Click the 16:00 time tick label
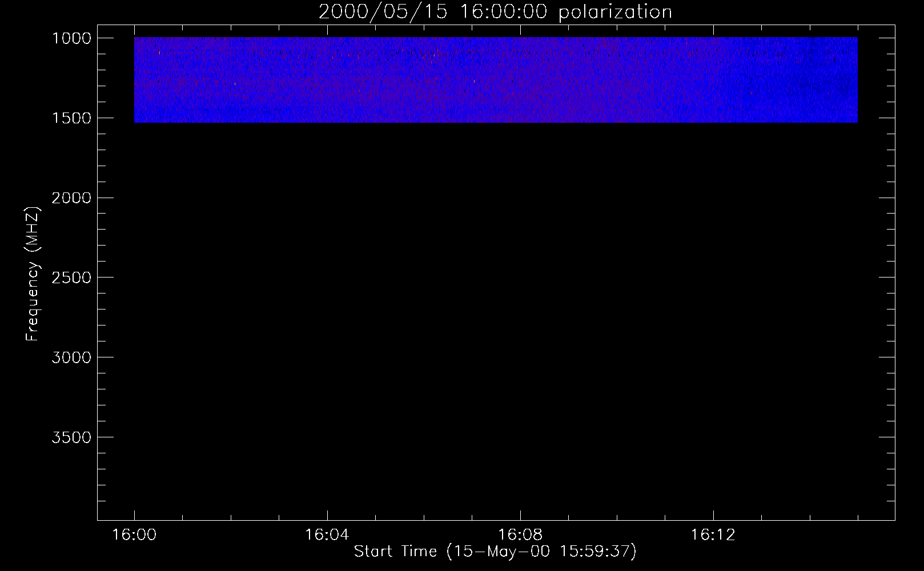This screenshot has width=924, height=571. click(134, 535)
